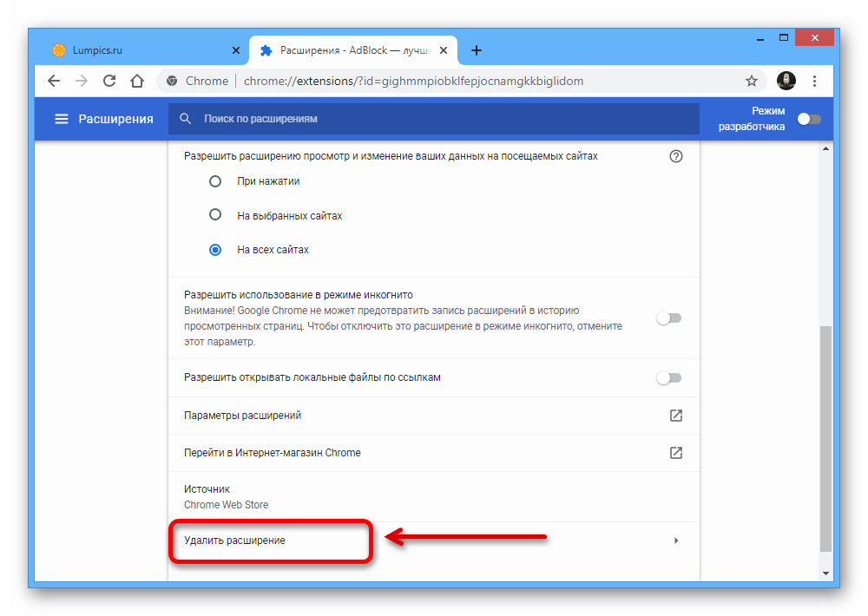
Task: Click the vertical scrollbar thumb
Action: tap(825, 439)
